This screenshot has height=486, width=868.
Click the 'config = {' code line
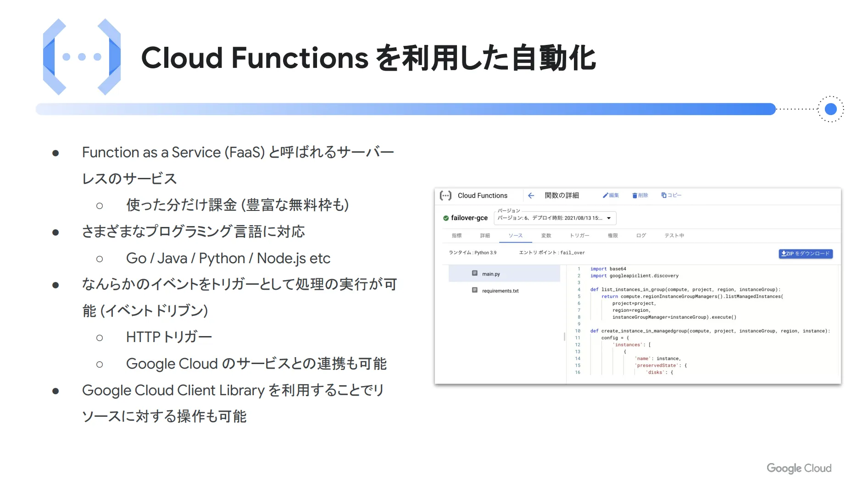click(x=615, y=338)
